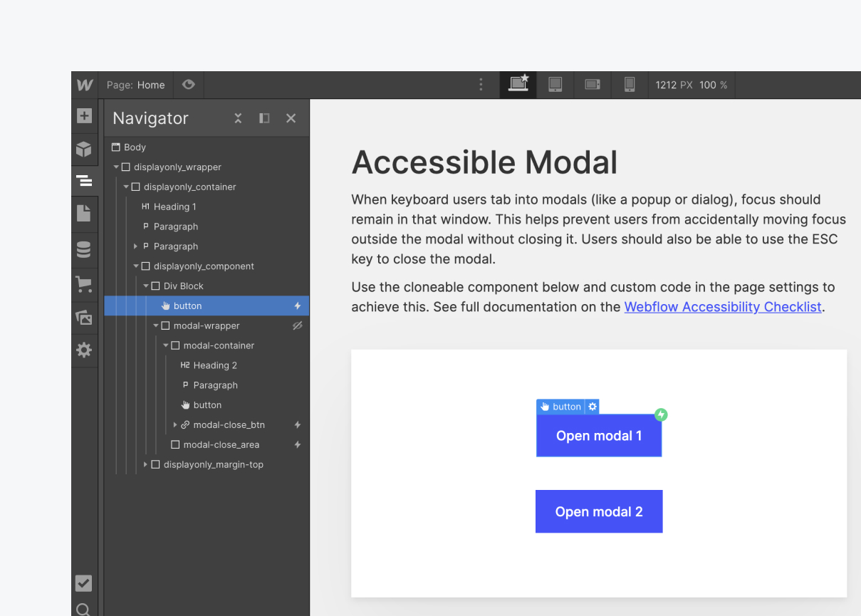
Task: Open the Pages panel
Action: tap(84, 213)
